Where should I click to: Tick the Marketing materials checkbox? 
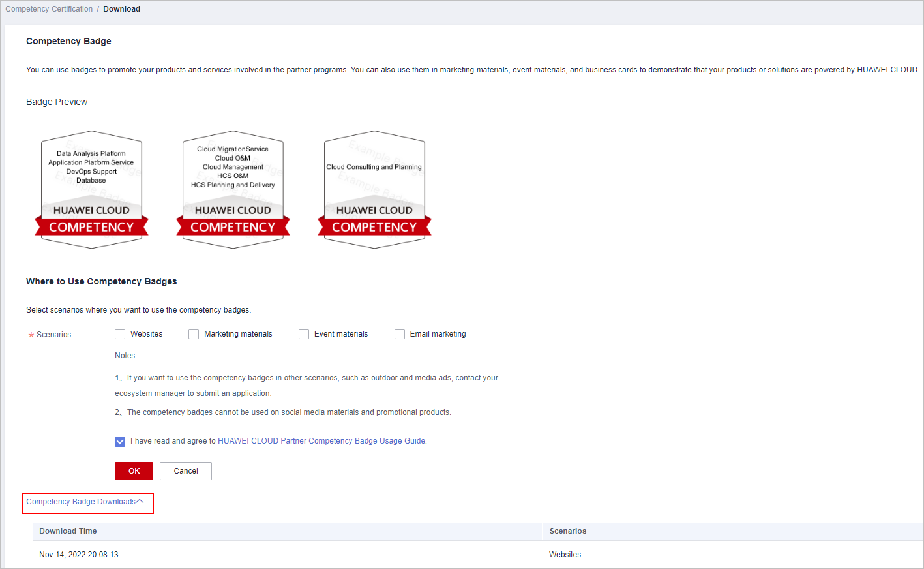coord(194,334)
